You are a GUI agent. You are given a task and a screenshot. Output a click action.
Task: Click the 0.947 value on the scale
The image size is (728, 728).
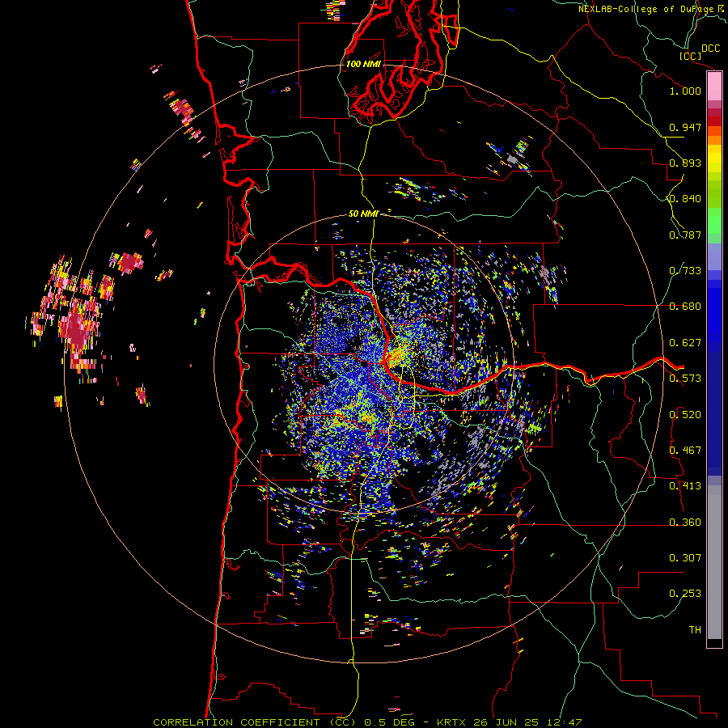(x=685, y=127)
